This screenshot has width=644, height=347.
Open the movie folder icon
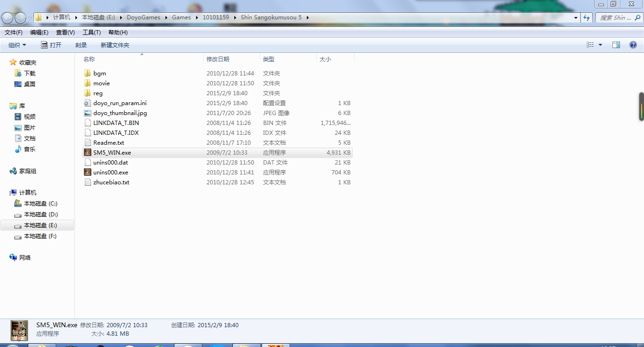tap(88, 83)
